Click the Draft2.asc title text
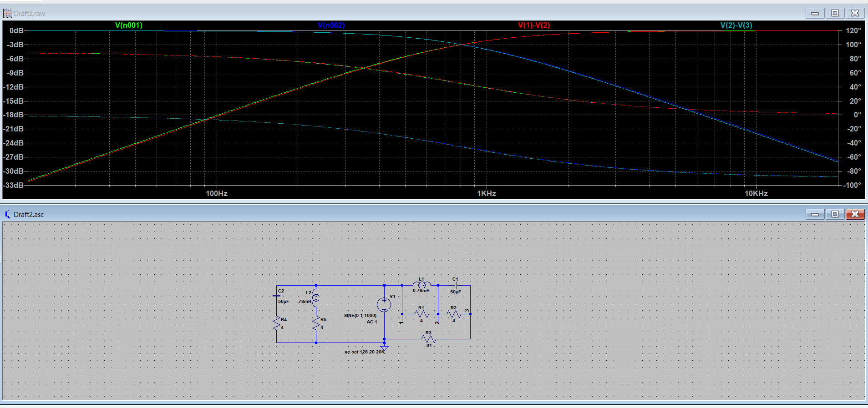This screenshot has width=868, height=408. 29,214
